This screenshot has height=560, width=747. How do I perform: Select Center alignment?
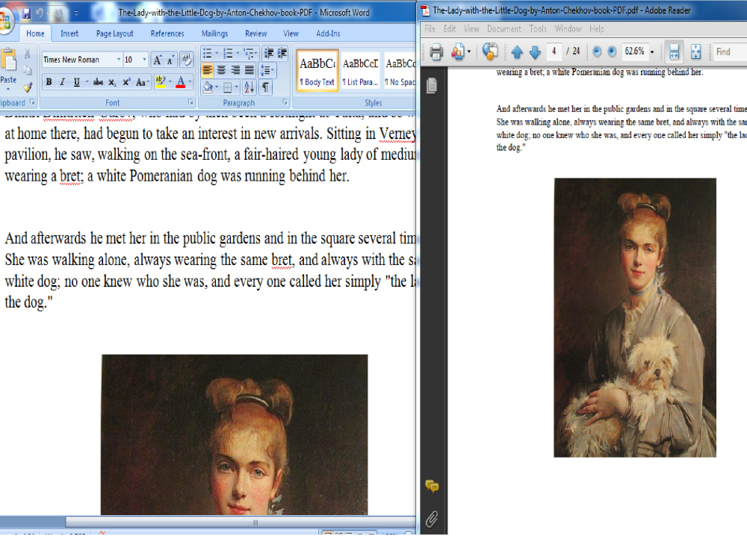(221, 70)
